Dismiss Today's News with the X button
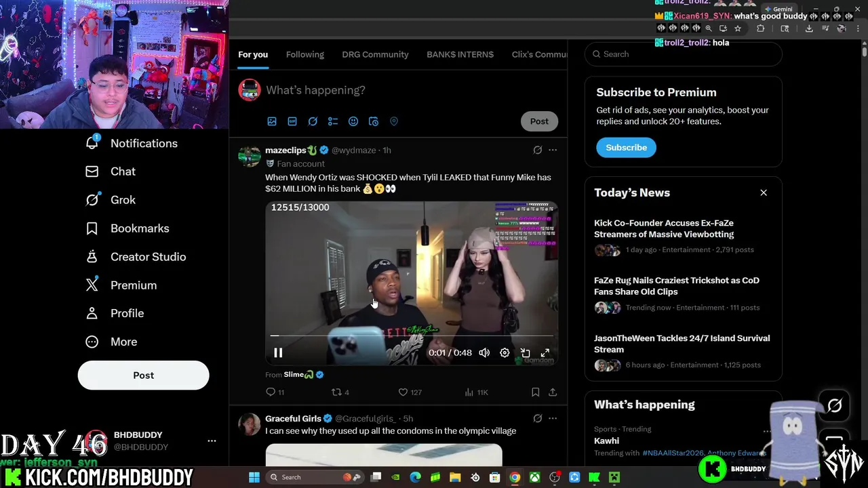Screen dimensions: 868x488 click(x=764, y=192)
